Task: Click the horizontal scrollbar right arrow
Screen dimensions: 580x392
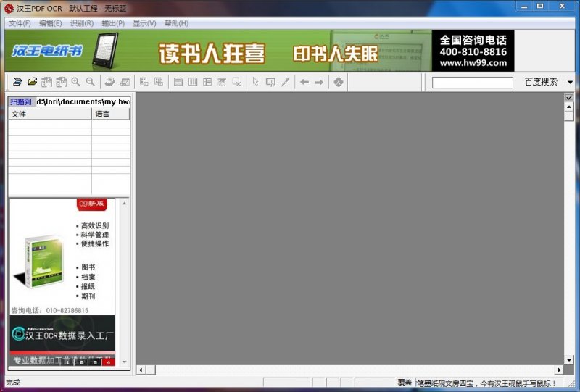Action: click(x=559, y=370)
